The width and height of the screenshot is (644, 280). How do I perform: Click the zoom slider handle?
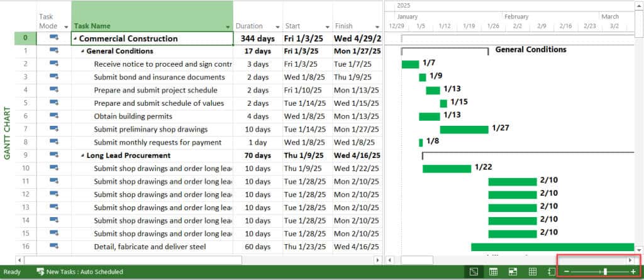[605, 271]
